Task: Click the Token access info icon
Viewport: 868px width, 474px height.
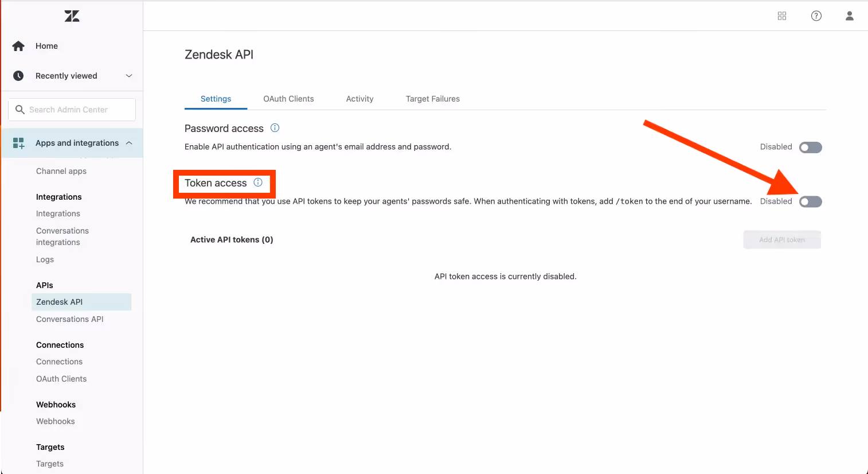Action: click(x=258, y=182)
